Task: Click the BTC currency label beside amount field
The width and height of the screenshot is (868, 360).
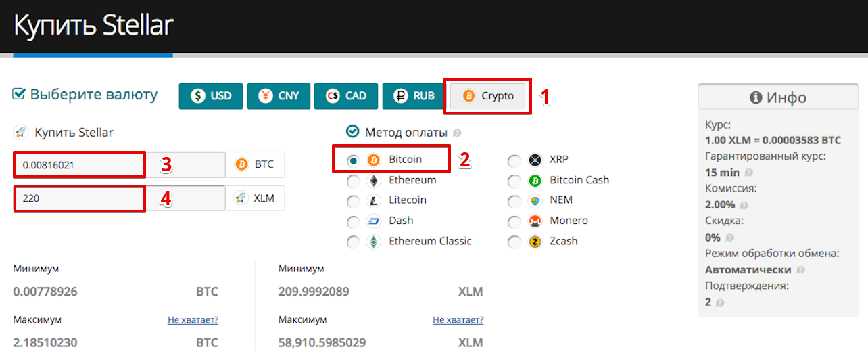Action: point(255,164)
